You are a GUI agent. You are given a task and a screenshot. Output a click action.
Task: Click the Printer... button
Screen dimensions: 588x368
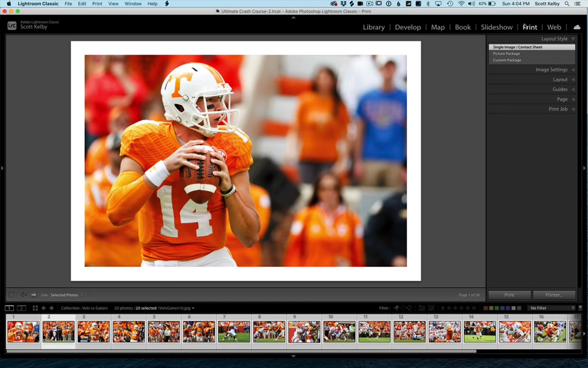click(x=554, y=295)
